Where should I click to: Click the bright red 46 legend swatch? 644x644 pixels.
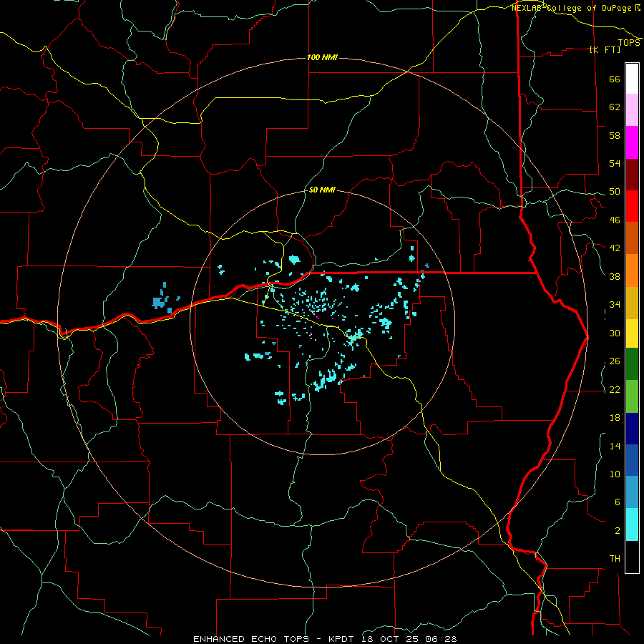tap(632, 207)
